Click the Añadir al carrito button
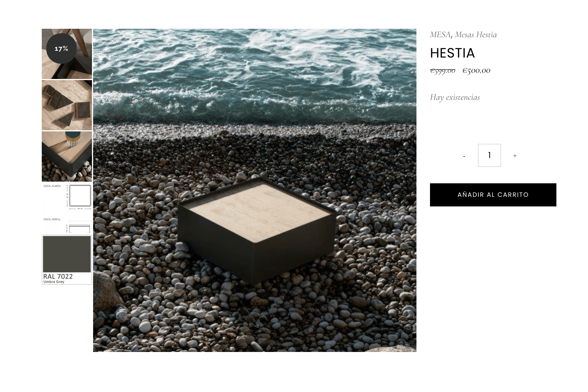Screen dimensions: 588x392 [x=493, y=195]
